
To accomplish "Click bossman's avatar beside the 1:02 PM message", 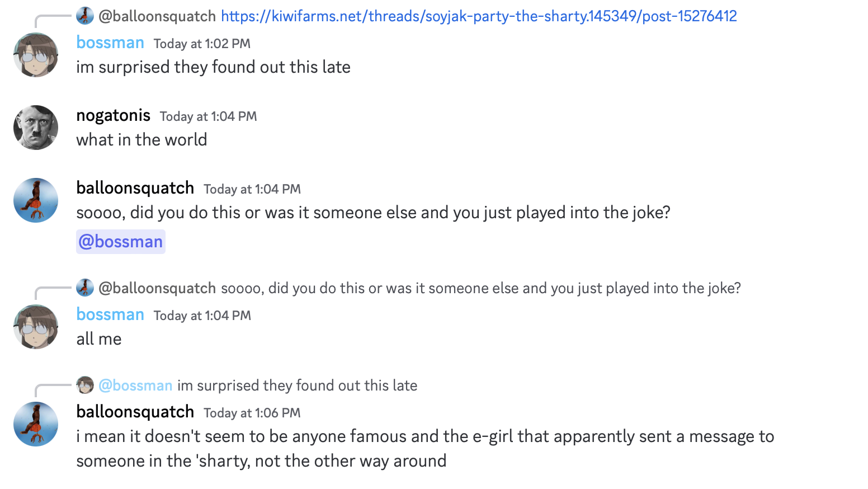I will 36,55.
